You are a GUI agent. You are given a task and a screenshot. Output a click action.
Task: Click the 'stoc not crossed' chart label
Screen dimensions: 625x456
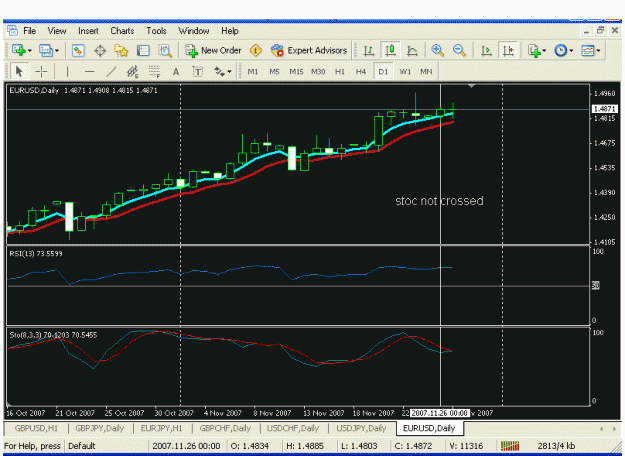click(439, 200)
